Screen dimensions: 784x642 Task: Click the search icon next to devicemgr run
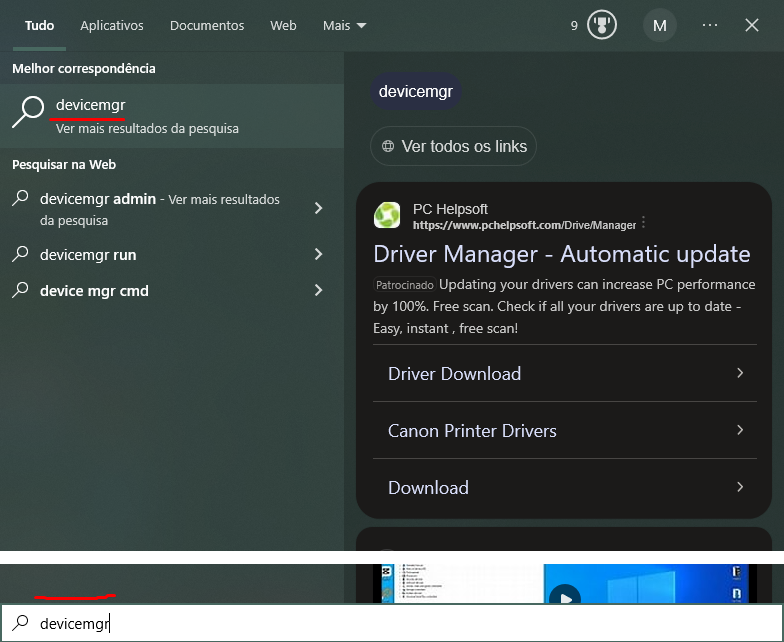coord(20,254)
